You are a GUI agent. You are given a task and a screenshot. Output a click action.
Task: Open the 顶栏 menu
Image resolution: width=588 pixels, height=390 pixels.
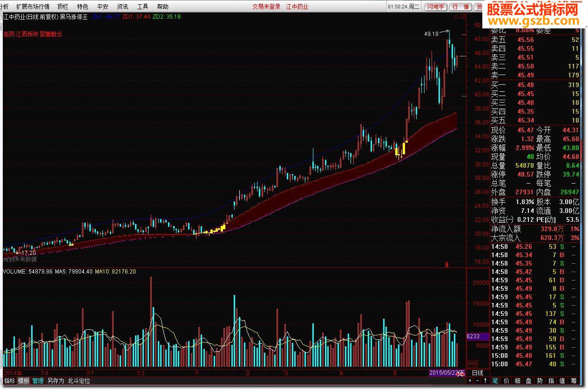[x=62, y=7]
